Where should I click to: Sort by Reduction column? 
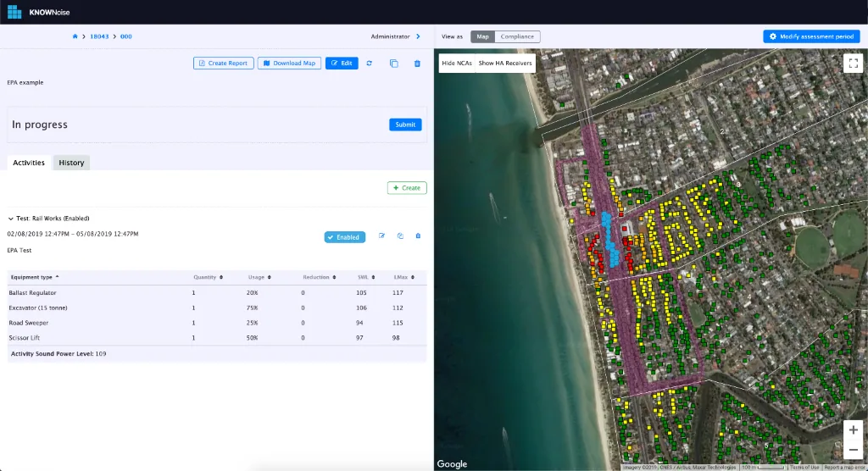point(320,277)
